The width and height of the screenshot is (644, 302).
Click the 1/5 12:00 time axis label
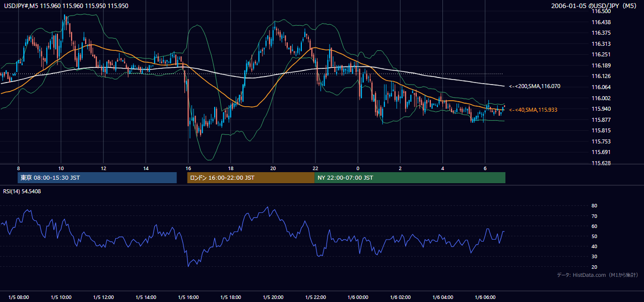pos(103,297)
